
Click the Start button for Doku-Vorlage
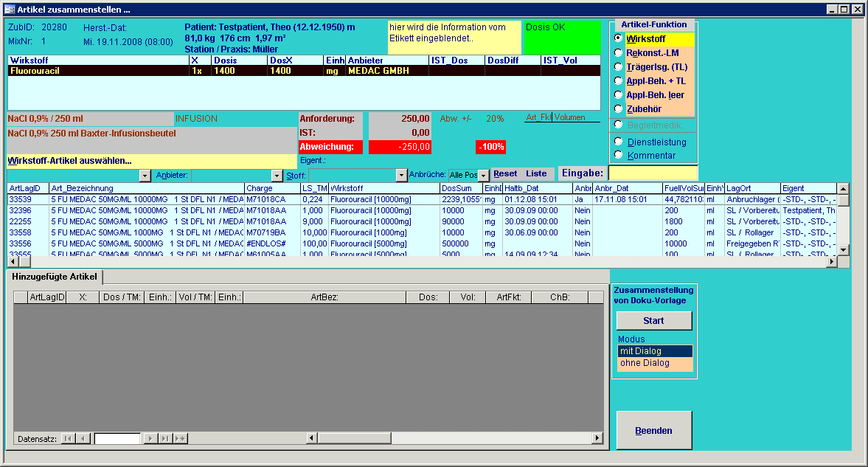(654, 321)
